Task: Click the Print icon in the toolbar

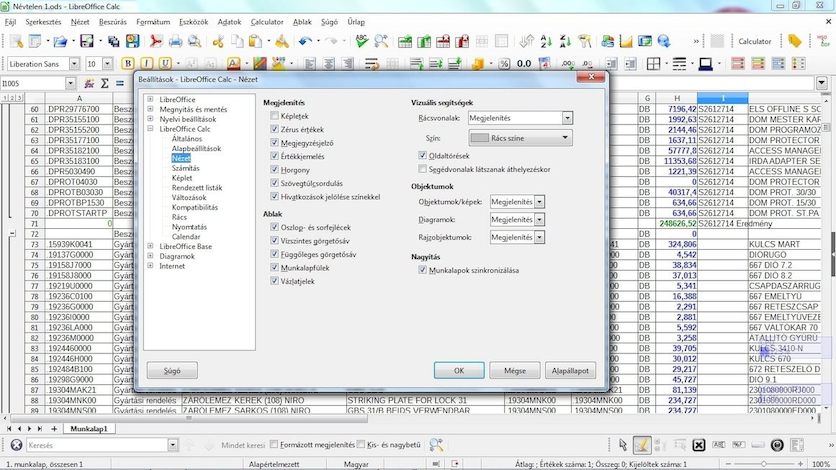Action: tap(176, 42)
